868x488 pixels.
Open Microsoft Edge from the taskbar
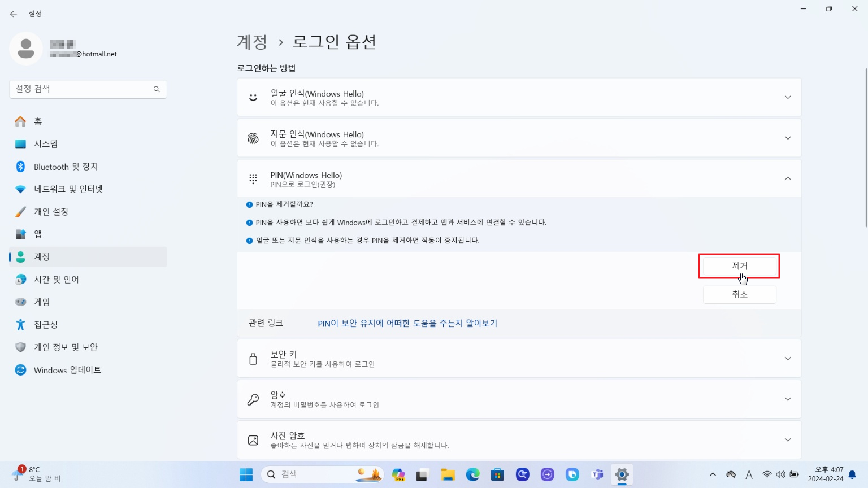coord(472,474)
